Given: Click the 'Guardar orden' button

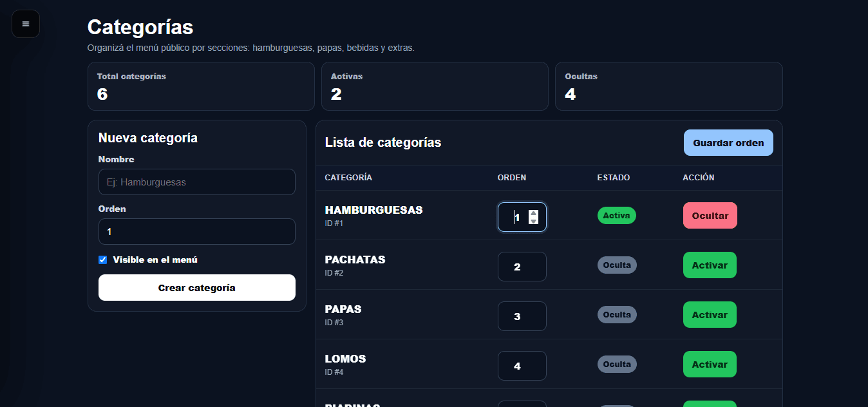Looking at the screenshot, I should click(x=728, y=143).
